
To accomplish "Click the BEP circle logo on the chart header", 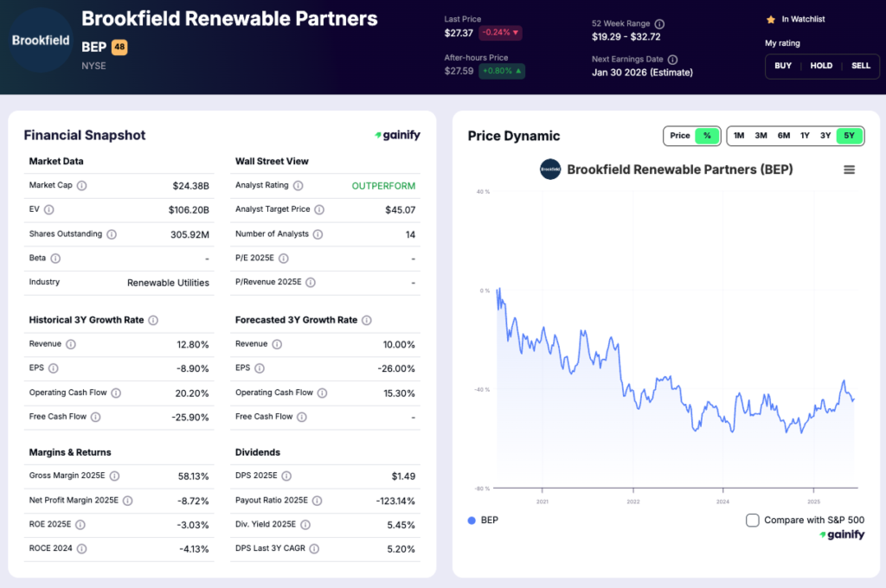I will (551, 169).
